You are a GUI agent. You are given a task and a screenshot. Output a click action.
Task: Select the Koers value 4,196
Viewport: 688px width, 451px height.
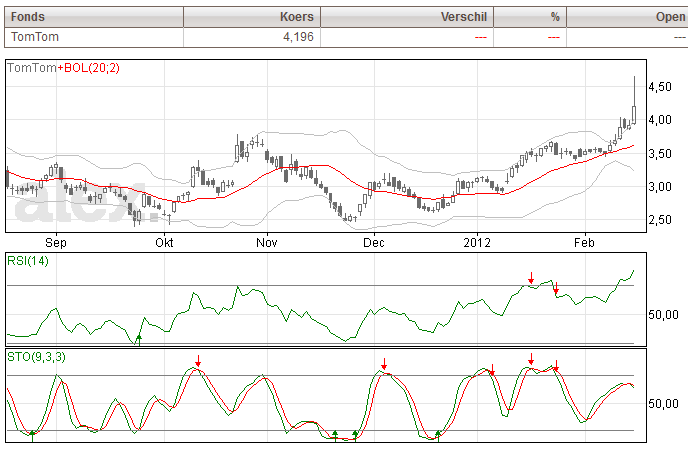[298, 37]
